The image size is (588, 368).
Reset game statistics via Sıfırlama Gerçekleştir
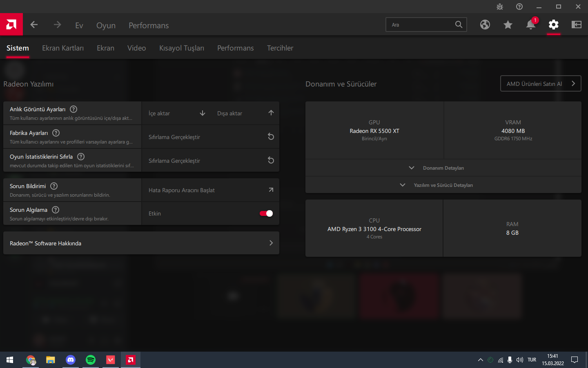coord(211,161)
